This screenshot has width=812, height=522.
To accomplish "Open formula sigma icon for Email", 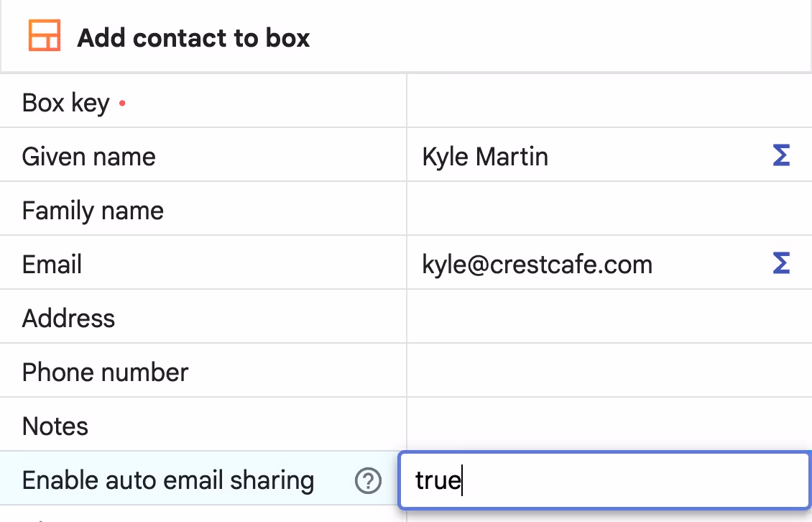I will pyautogui.click(x=781, y=263).
